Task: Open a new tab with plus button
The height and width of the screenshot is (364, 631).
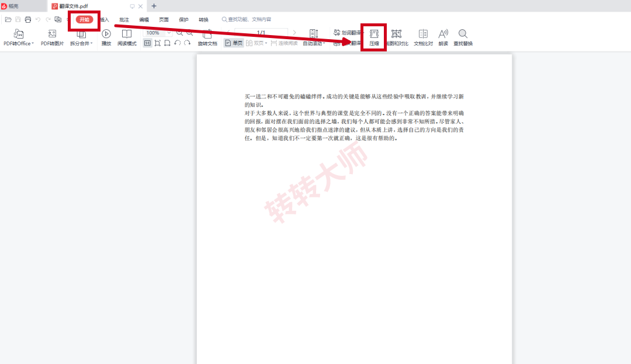Action: [154, 6]
